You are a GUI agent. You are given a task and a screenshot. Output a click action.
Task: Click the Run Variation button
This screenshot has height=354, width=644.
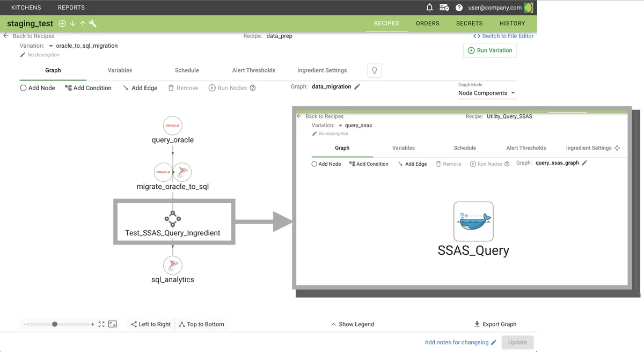pyautogui.click(x=489, y=50)
